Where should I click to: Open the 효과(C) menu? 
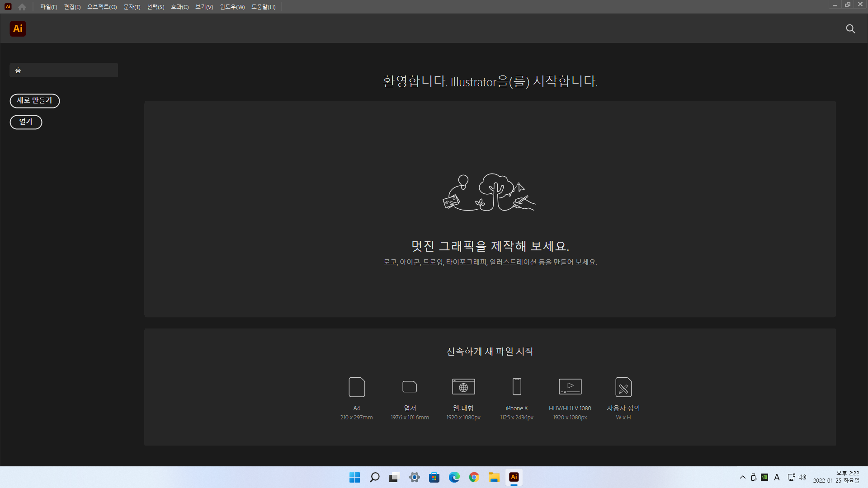click(179, 7)
